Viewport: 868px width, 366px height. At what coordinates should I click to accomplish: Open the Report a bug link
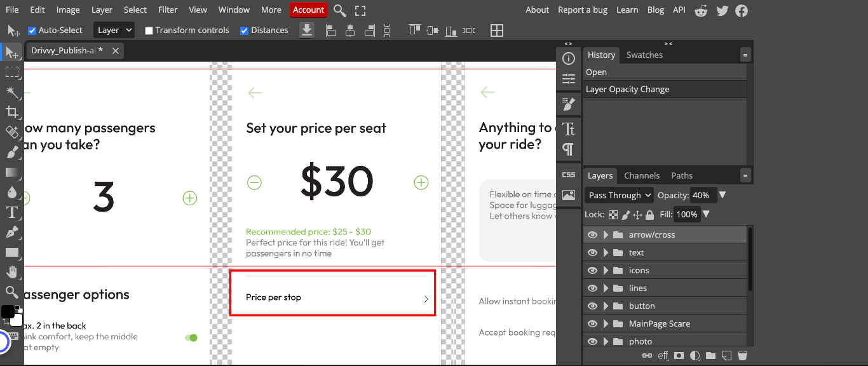tap(583, 10)
